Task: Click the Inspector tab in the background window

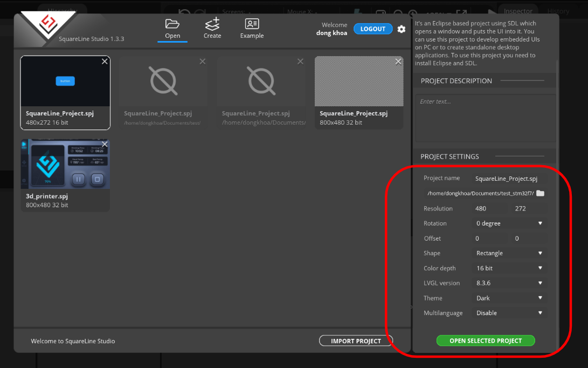Action: click(x=518, y=11)
